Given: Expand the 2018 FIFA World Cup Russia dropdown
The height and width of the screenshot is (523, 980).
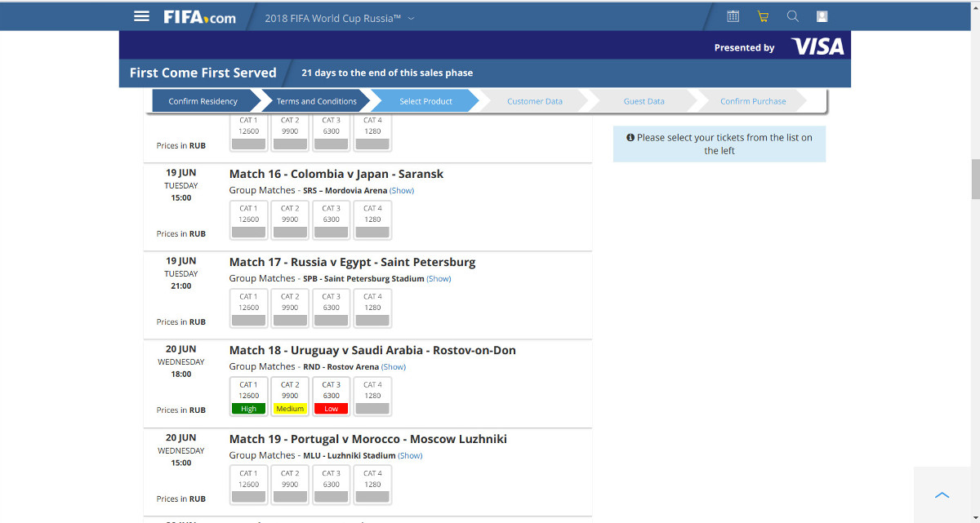Looking at the screenshot, I should 339,18.
